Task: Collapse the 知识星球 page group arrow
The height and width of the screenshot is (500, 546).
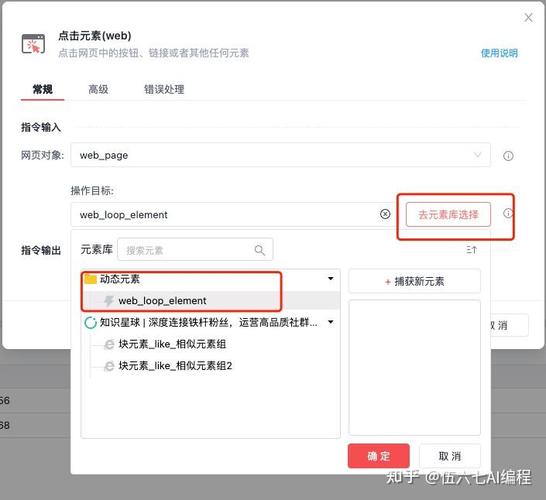Action: (330, 322)
